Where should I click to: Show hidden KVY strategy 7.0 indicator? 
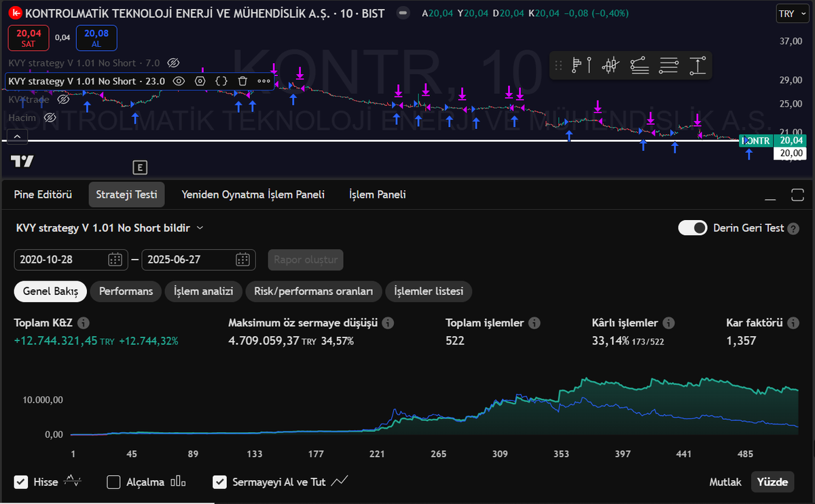(173, 63)
